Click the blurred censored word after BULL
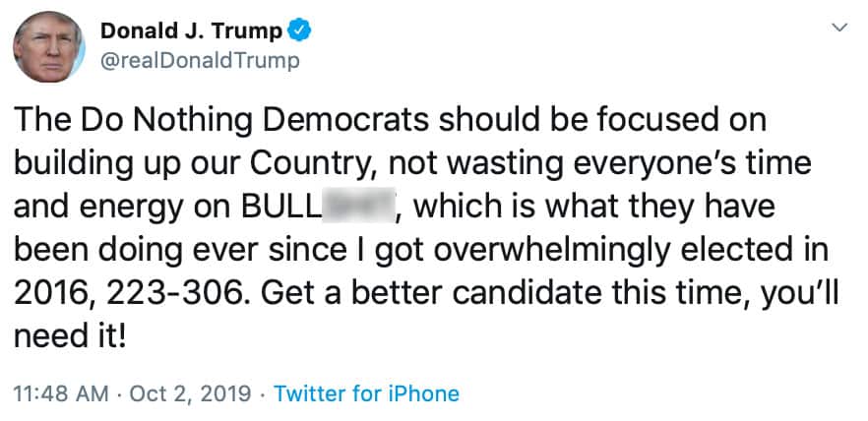Screen dimensions: 868x421 coord(360,209)
